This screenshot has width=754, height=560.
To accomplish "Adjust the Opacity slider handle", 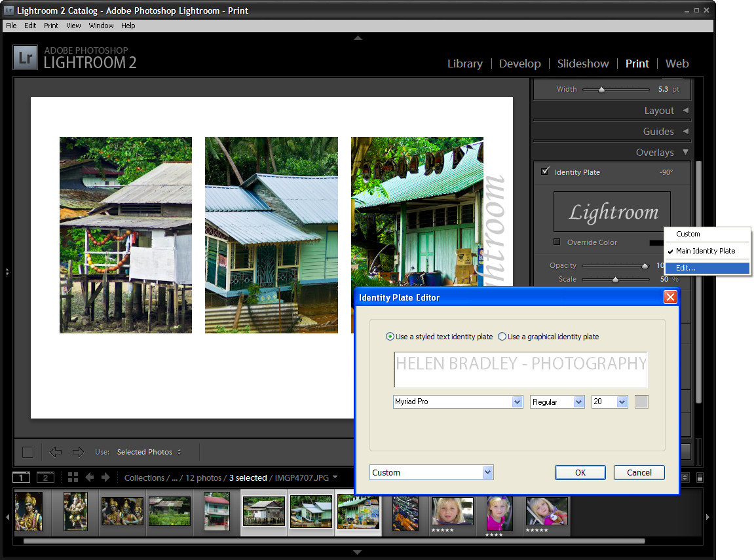I will (645, 265).
